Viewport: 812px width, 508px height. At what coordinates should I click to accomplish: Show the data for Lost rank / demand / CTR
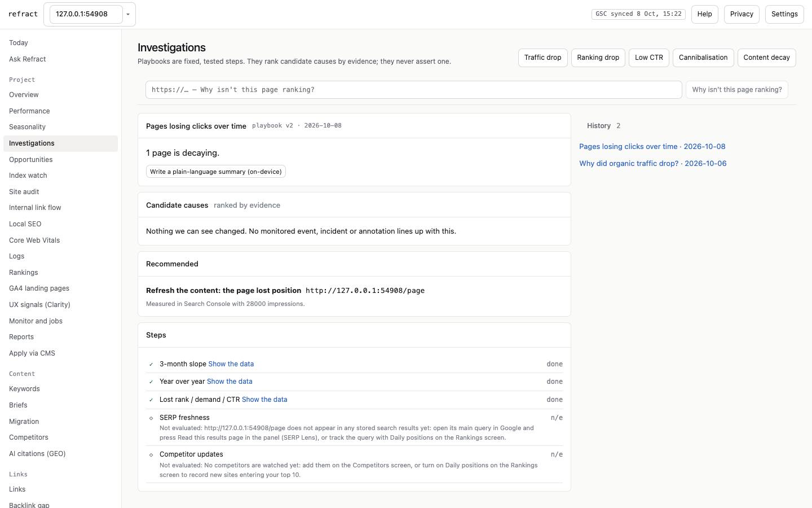point(264,400)
